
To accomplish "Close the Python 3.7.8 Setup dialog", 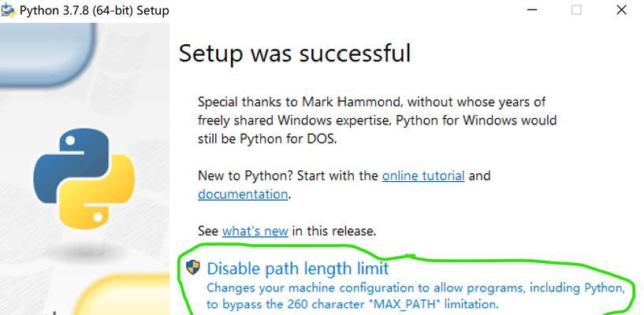I will click(x=621, y=9).
